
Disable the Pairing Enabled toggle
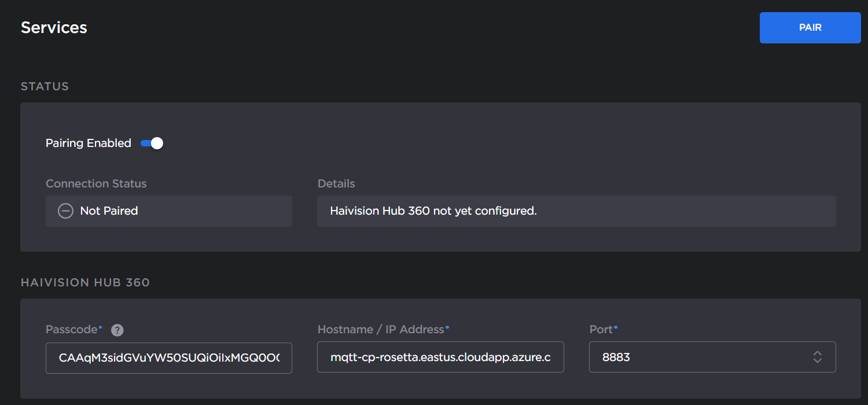[151, 143]
